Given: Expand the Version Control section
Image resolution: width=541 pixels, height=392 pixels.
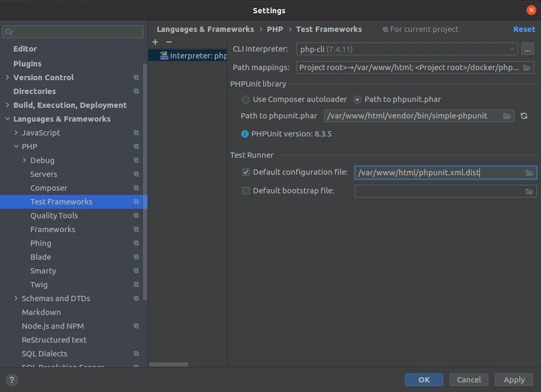Looking at the screenshot, I should click(x=7, y=78).
